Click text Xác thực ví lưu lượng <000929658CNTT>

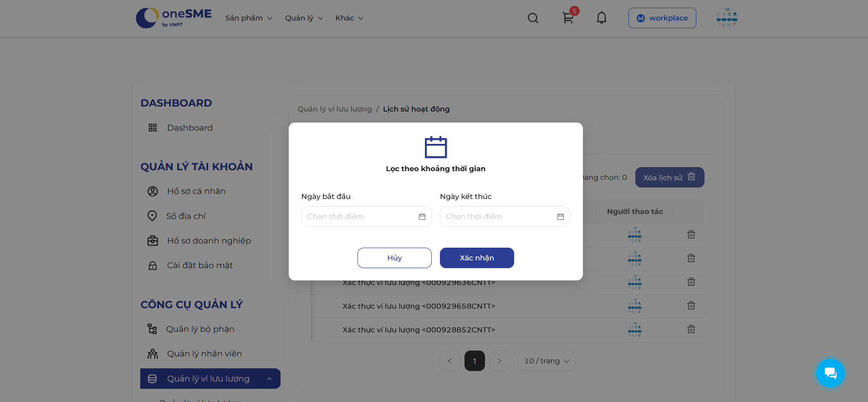coord(419,306)
